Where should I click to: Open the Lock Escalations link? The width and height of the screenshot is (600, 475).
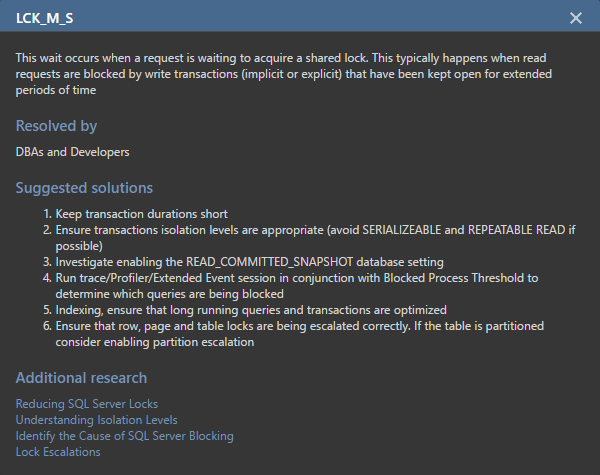click(58, 452)
